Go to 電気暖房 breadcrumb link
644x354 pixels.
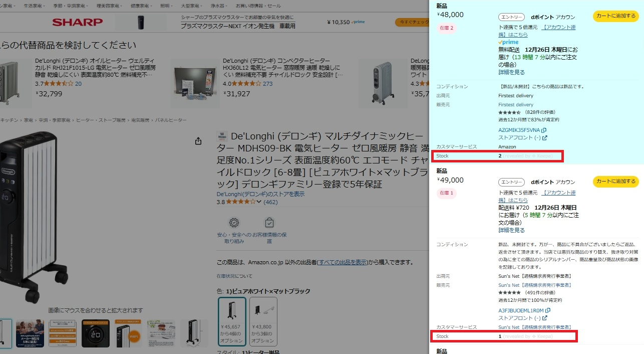click(140, 120)
